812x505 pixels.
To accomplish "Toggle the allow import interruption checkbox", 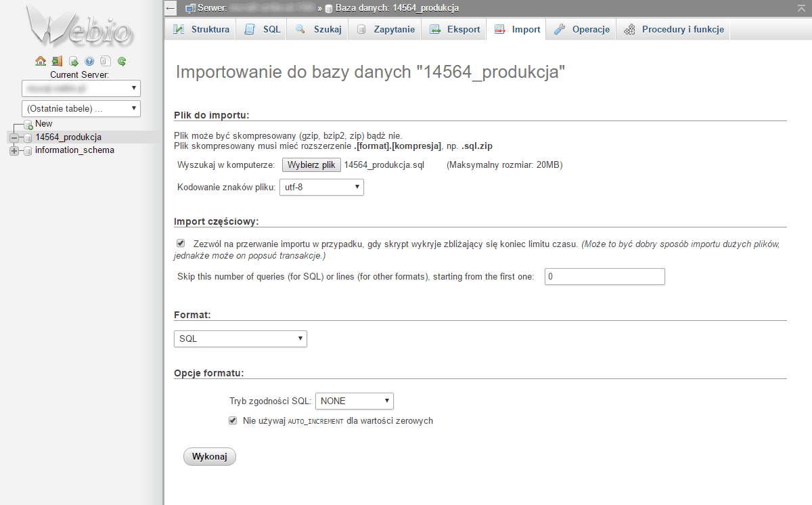I will click(x=181, y=243).
